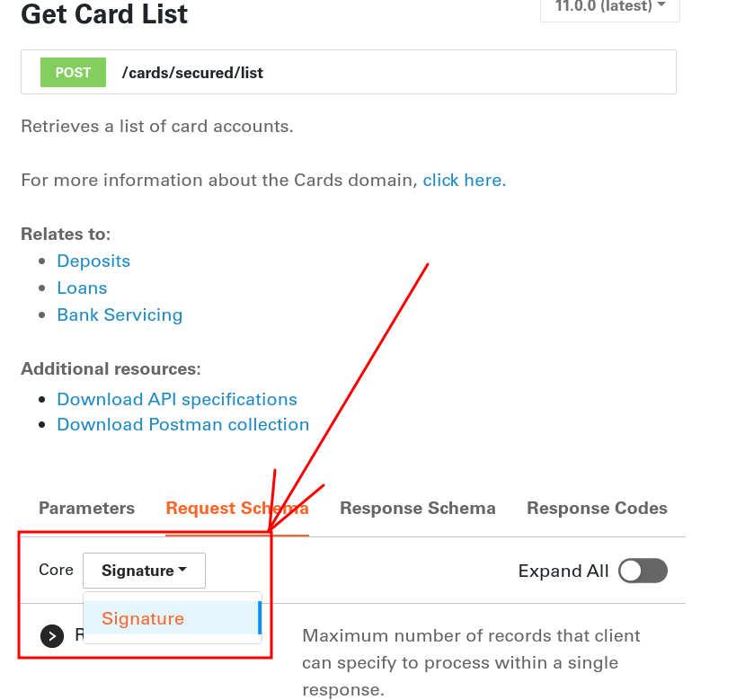Viewport: 754px width, 700px height.
Task: Open the Deposits related link
Action: 93,261
